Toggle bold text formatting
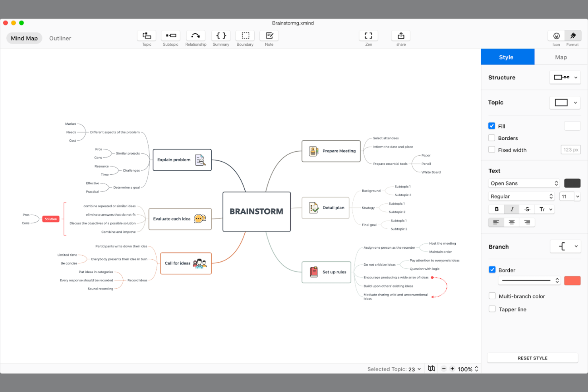 point(496,209)
